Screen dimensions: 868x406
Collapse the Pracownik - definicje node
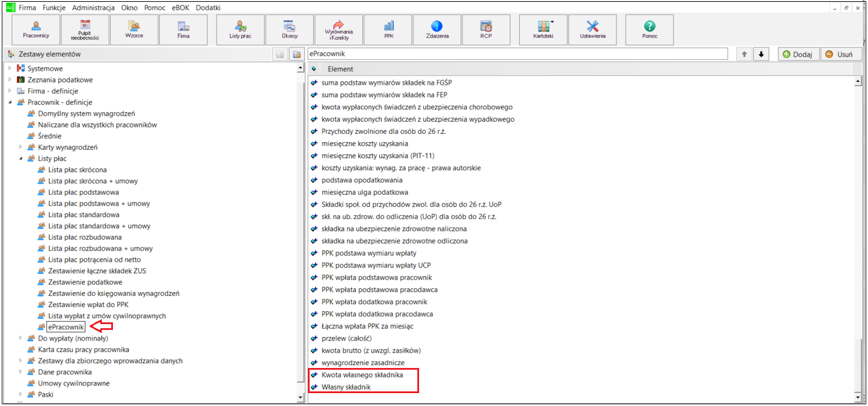tap(10, 102)
